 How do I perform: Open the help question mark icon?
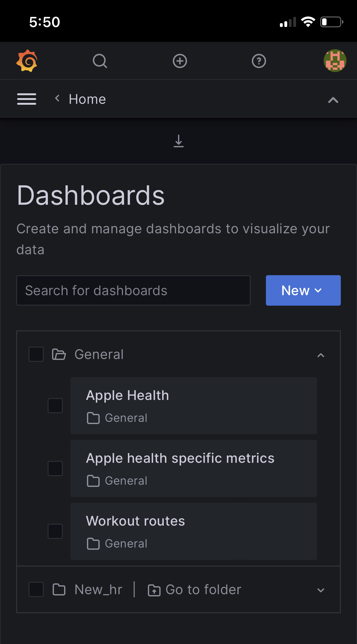(259, 61)
